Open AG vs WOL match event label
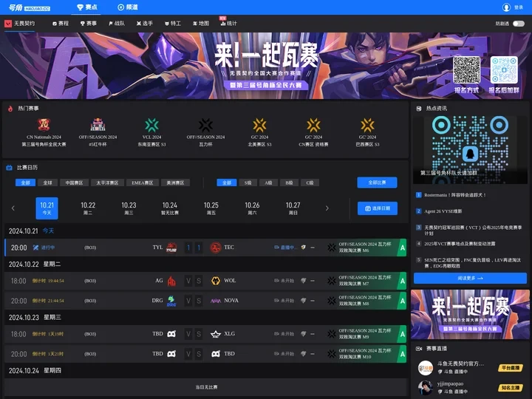Screen dimensions: 532x399 tap(365, 281)
